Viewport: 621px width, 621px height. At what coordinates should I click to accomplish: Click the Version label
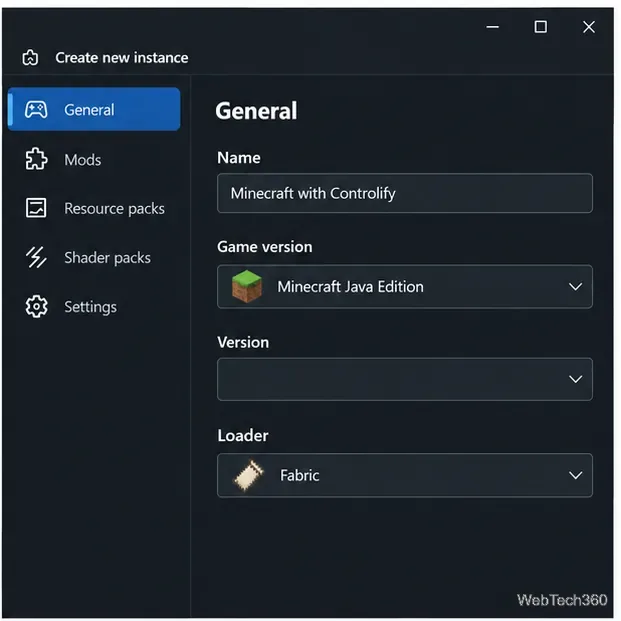tap(243, 343)
